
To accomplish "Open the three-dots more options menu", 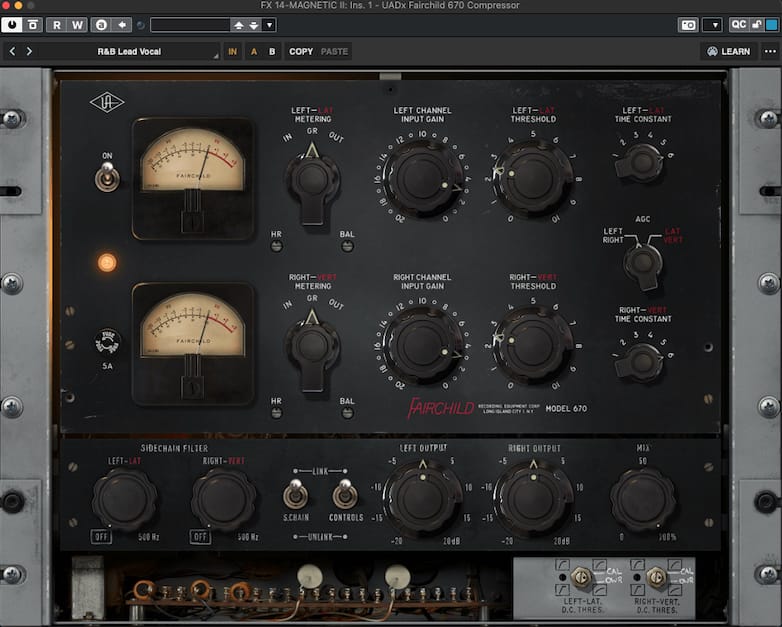I will pyautogui.click(x=770, y=51).
